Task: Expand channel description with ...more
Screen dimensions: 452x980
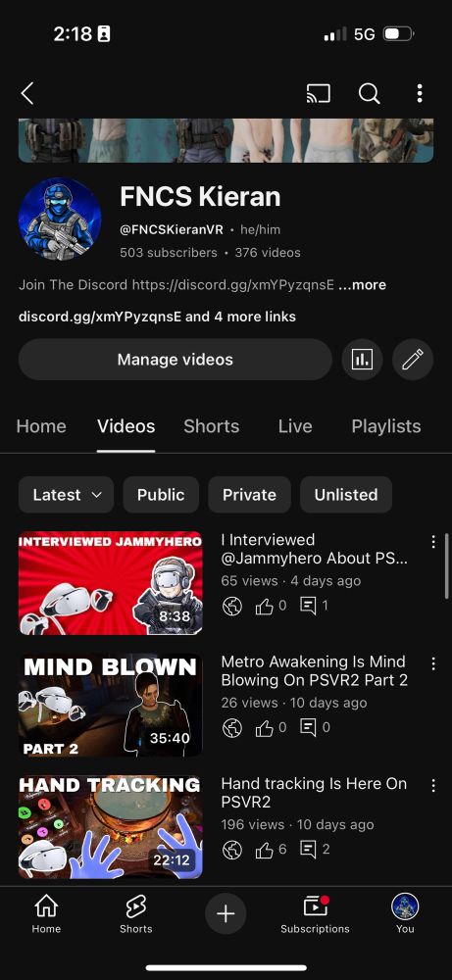Action: (x=362, y=285)
